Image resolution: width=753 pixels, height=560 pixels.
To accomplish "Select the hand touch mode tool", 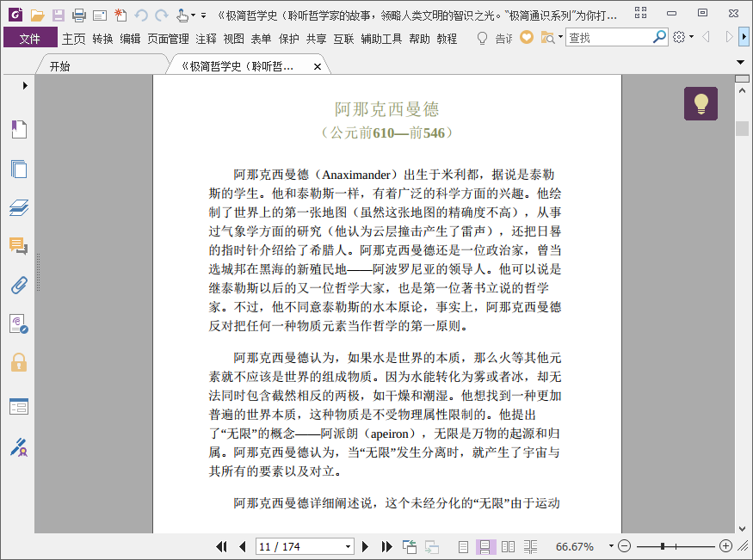I will click(182, 15).
